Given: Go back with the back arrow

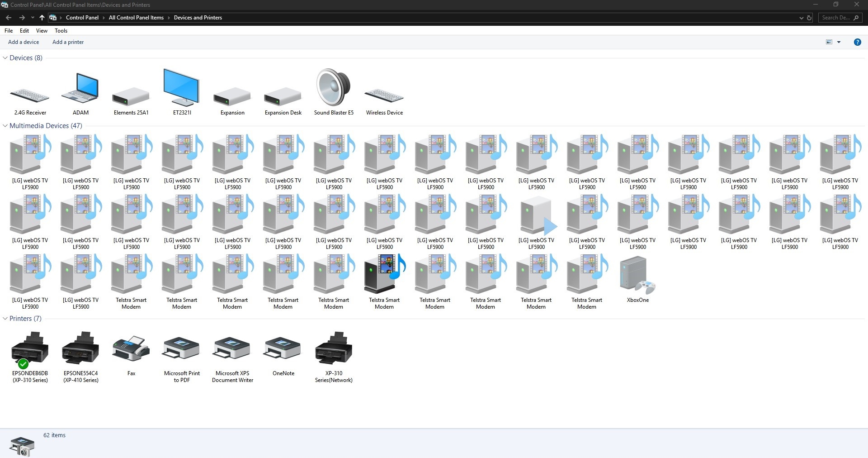Looking at the screenshot, I should [9, 18].
